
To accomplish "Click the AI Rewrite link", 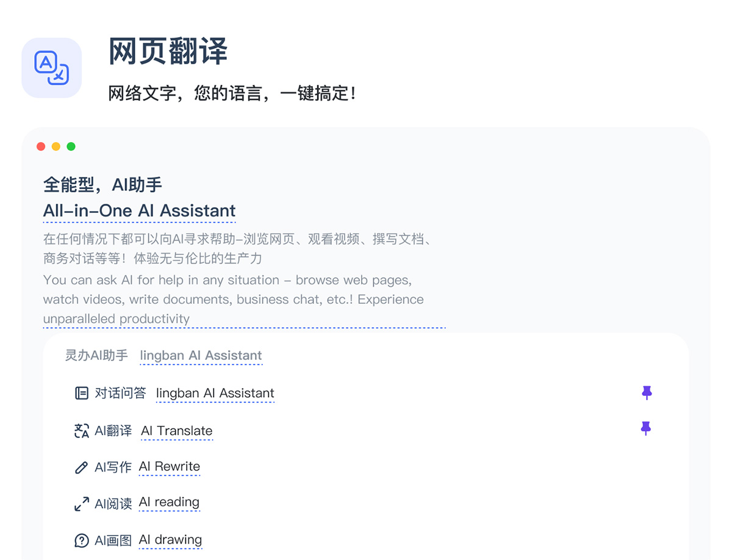I will click(169, 467).
